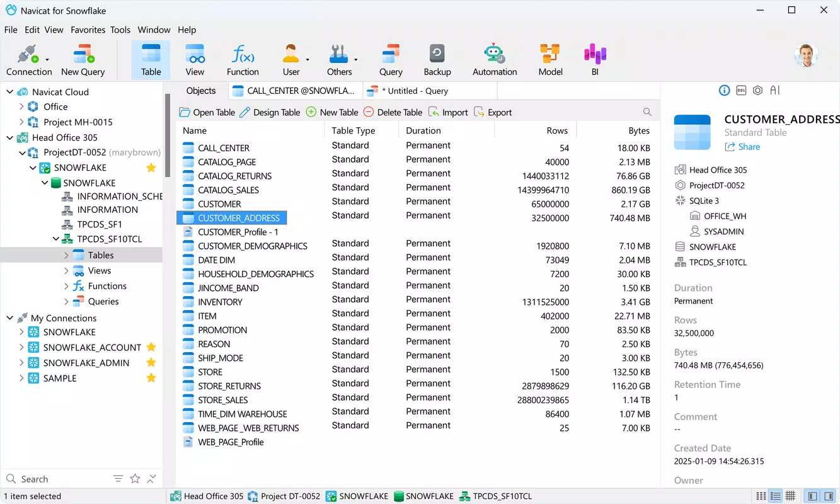Open the New Query toolbar icon
The width and height of the screenshot is (840, 504).
point(83,60)
